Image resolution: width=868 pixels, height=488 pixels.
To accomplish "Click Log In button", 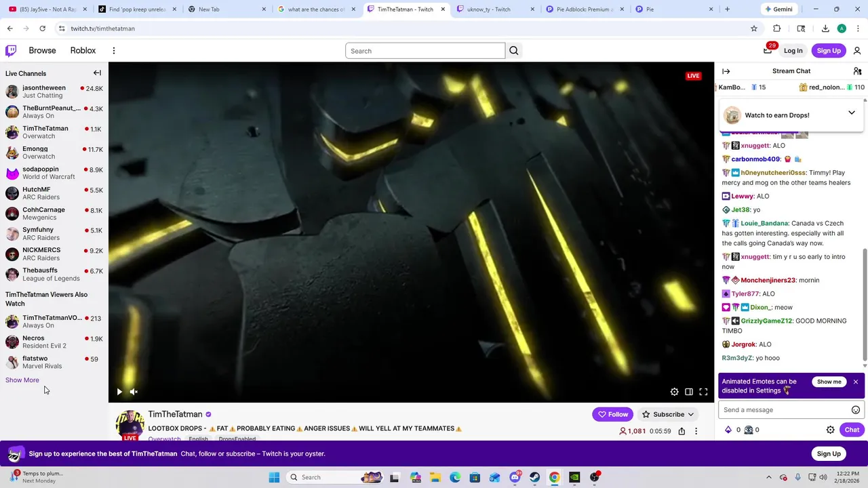I will coord(793,51).
